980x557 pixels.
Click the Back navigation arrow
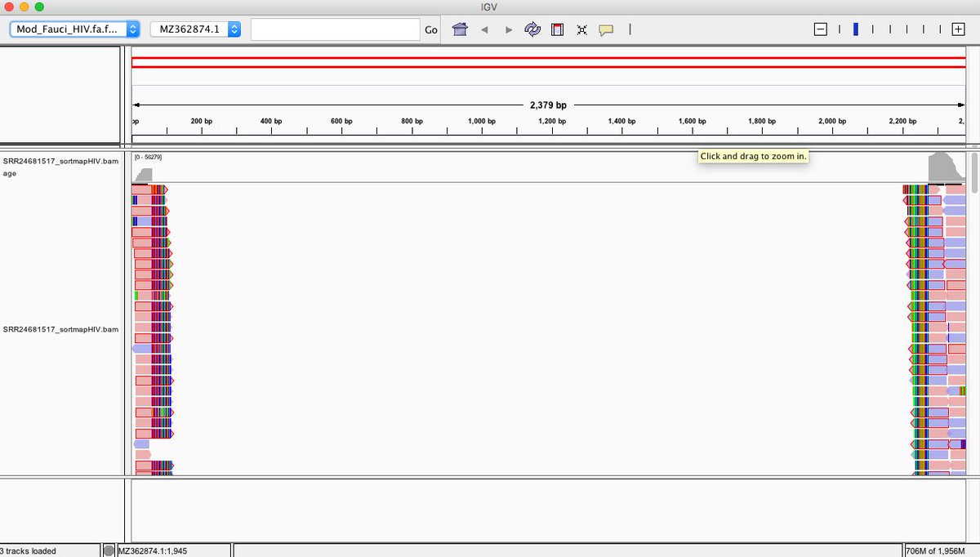[x=484, y=29]
